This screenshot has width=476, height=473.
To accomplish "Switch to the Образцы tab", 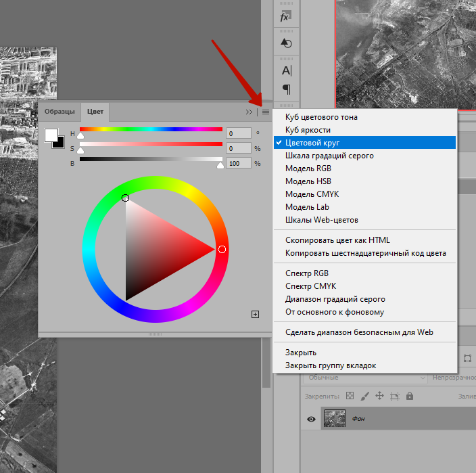I will (x=59, y=112).
